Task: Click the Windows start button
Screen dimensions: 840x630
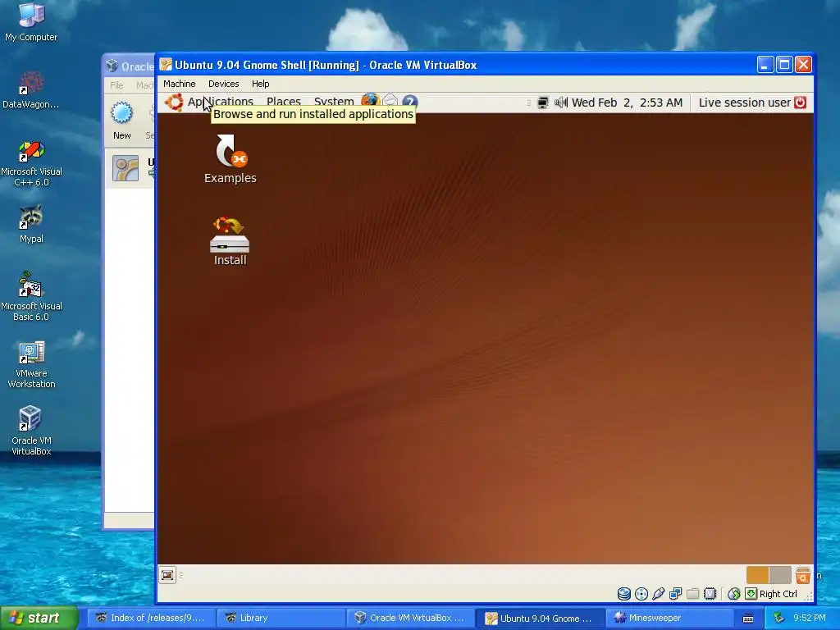Action: pyautogui.click(x=39, y=618)
